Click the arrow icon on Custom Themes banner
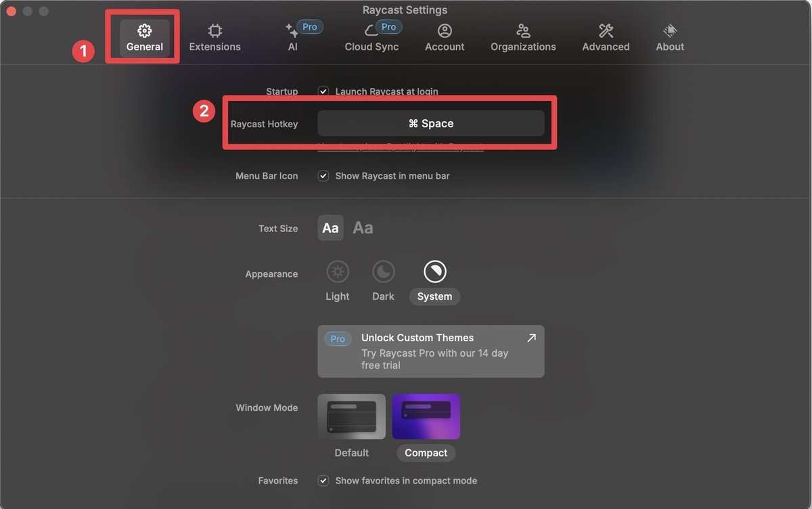 click(x=531, y=338)
